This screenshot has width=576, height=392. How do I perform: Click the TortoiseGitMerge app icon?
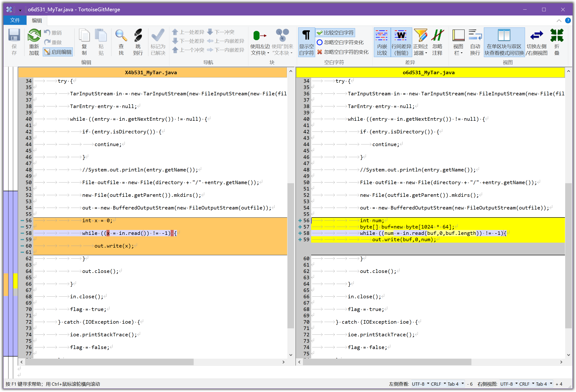(x=9, y=9)
